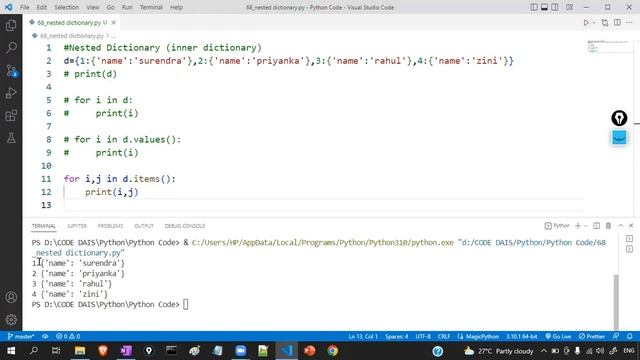This screenshot has width=640, height=360.
Task: Start Go Live server
Action: tap(558, 336)
